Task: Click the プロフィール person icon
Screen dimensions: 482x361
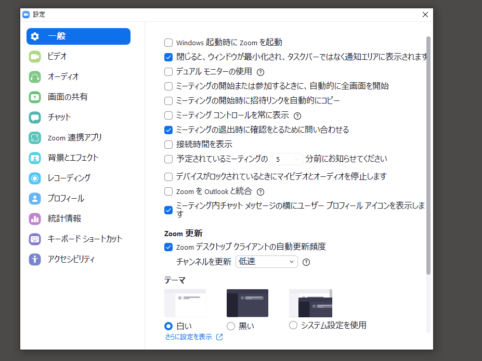Action: tap(35, 199)
